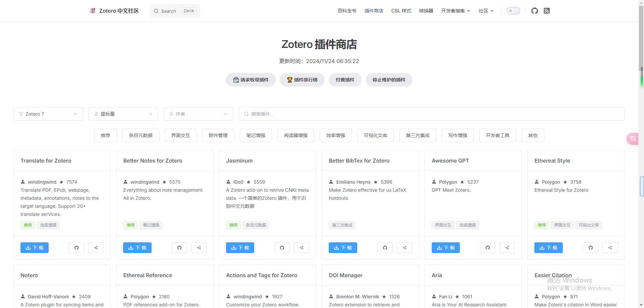Viewport: 644px width, 308px height.
Task: Open GitHub repo for Better BibTex
Action: click(x=385, y=248)
